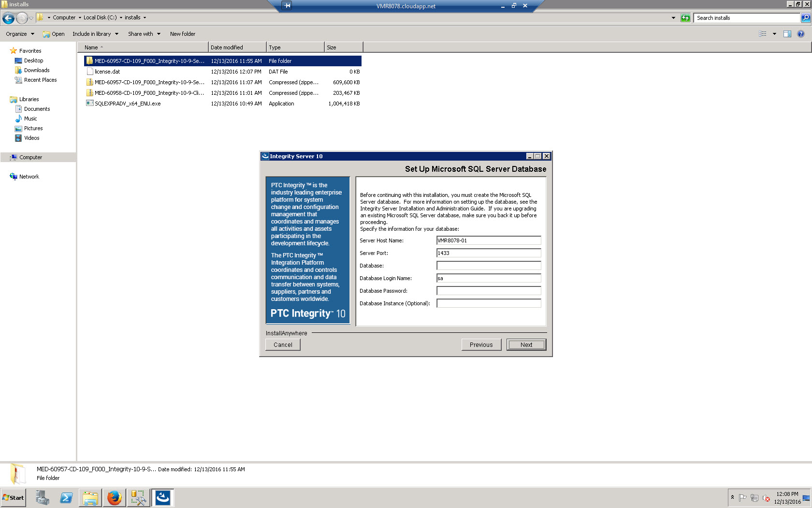Click the Database Instance (Optional) field
Image resolution: width=812 pixels, height=508 pixels.
[x=489, y=303]
